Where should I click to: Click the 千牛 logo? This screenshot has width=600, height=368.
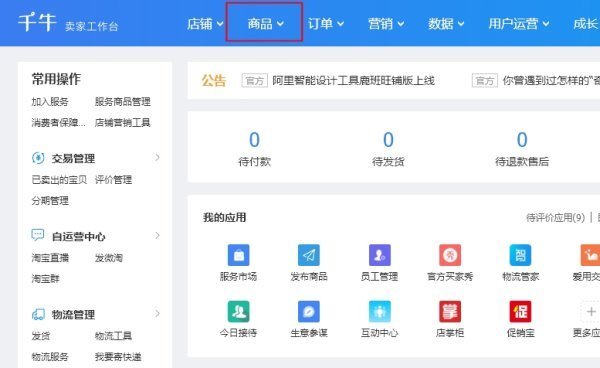click(37, 22)
